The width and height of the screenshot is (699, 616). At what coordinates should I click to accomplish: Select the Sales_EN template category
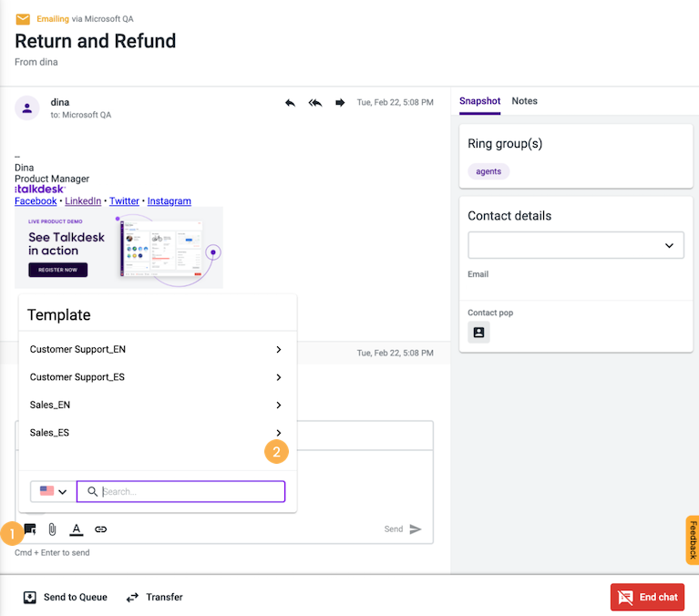[x=156, y=405]
